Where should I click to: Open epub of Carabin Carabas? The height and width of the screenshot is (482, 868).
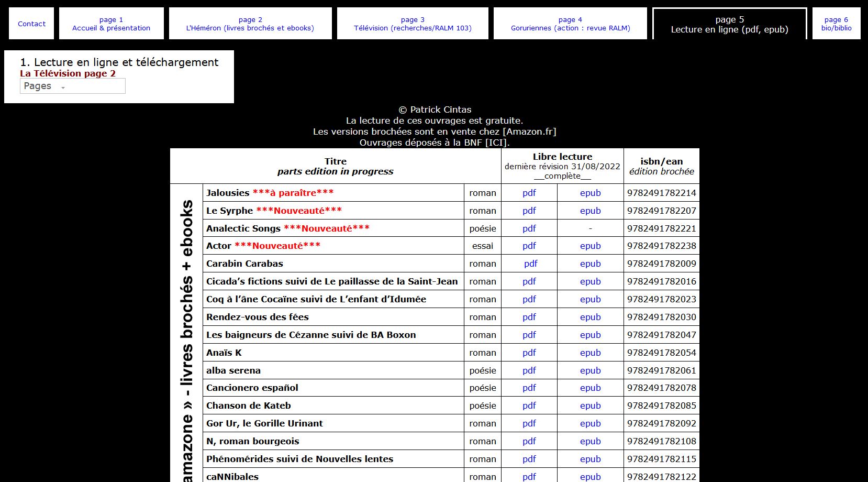tap(590, 264)
